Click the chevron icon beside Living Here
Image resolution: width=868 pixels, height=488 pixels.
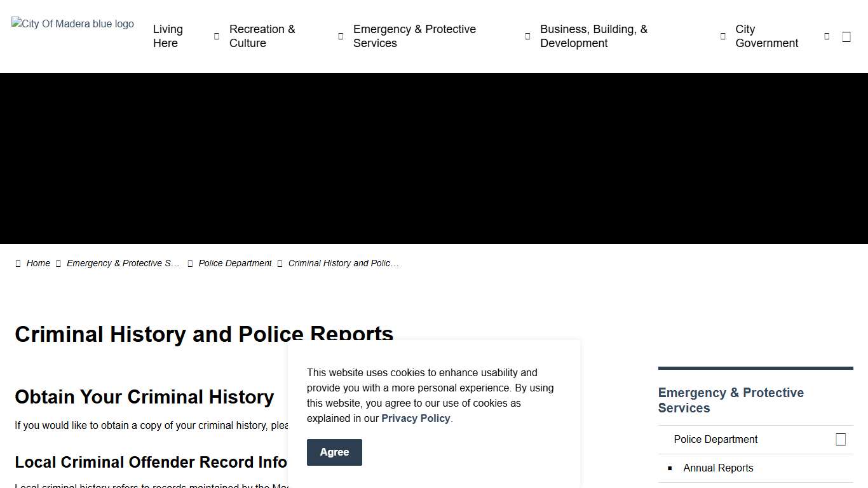click(216, 36)
